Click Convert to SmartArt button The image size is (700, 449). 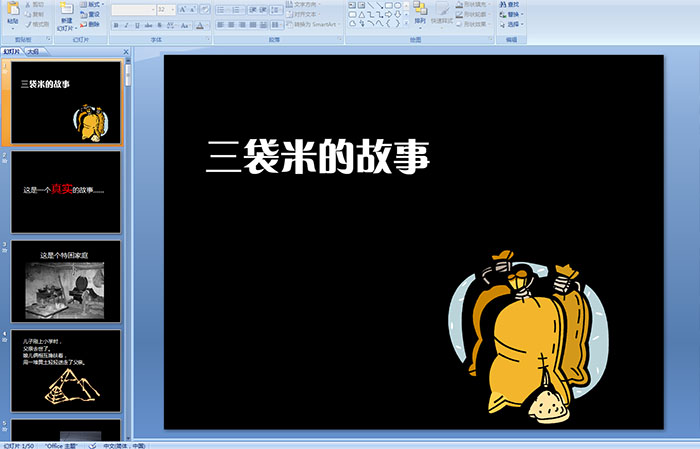(x=313, y=24)
